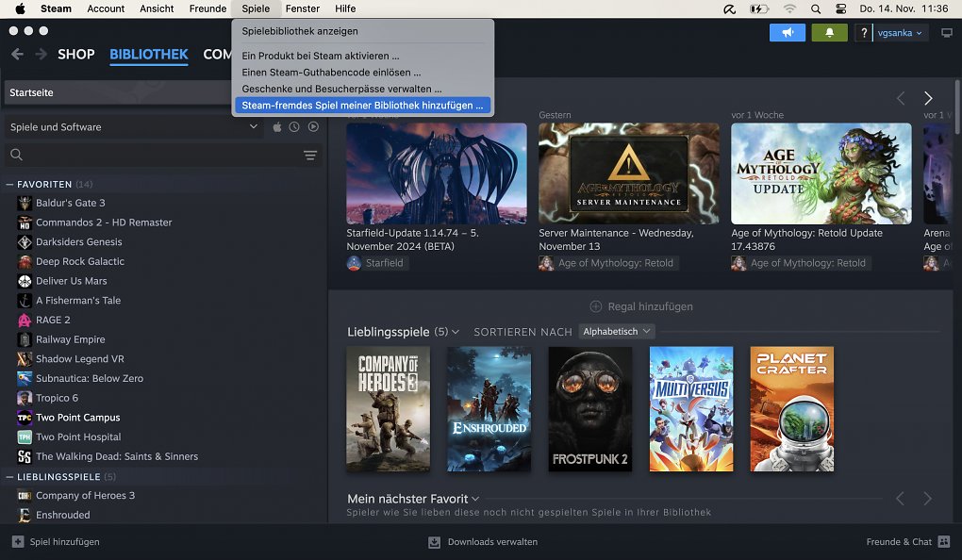Expand Mein nächster Favorit dropdown

coord(475,500)
